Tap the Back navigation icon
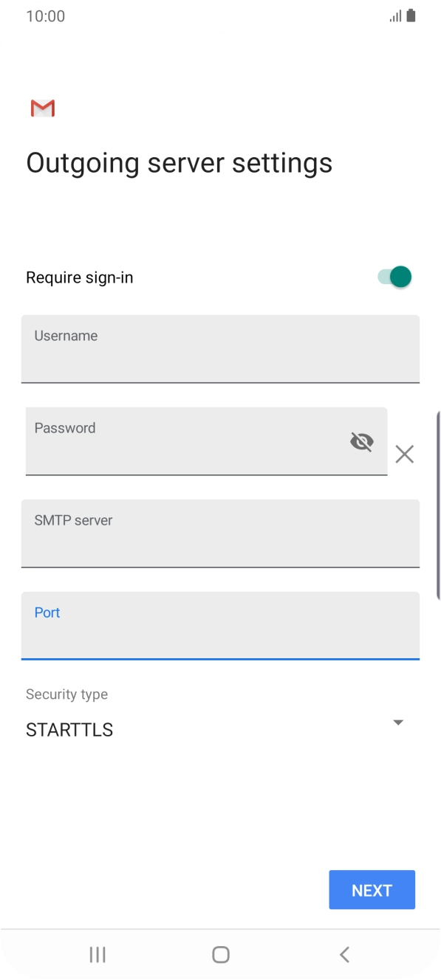Viewport: 441px width, 980px height. pos(343,953)
